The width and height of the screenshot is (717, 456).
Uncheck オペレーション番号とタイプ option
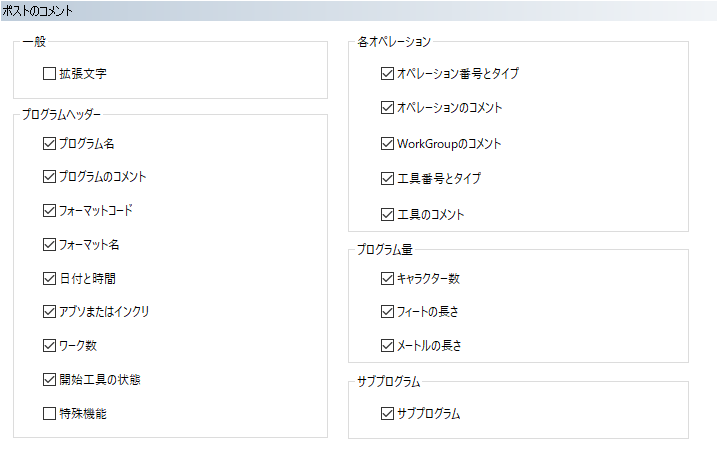click(387, 73)
